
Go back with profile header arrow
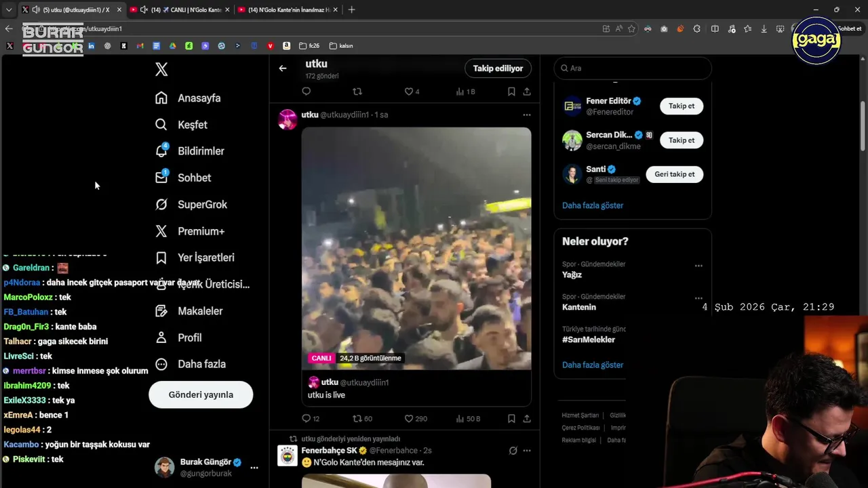tap(283, 68)
